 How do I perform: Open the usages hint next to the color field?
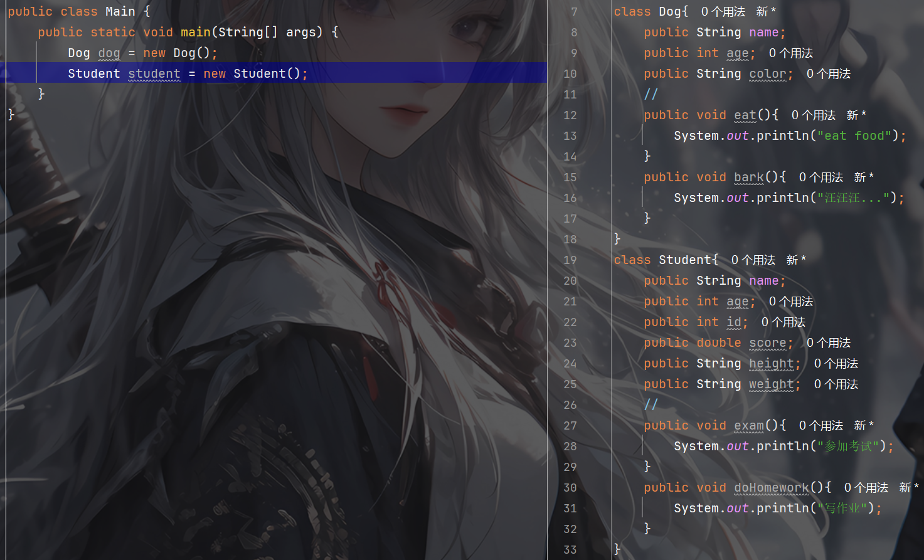[x=829, y=73]
